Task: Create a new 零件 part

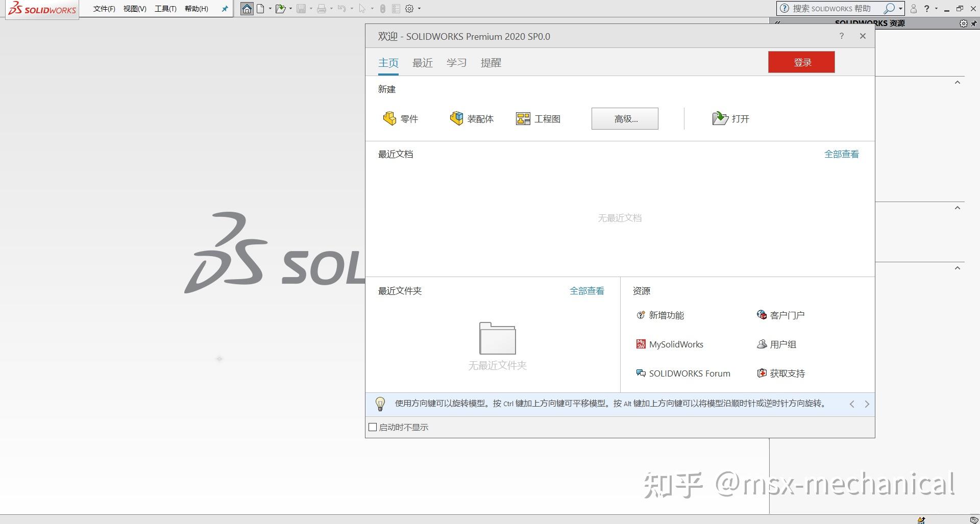Action: 401,119
